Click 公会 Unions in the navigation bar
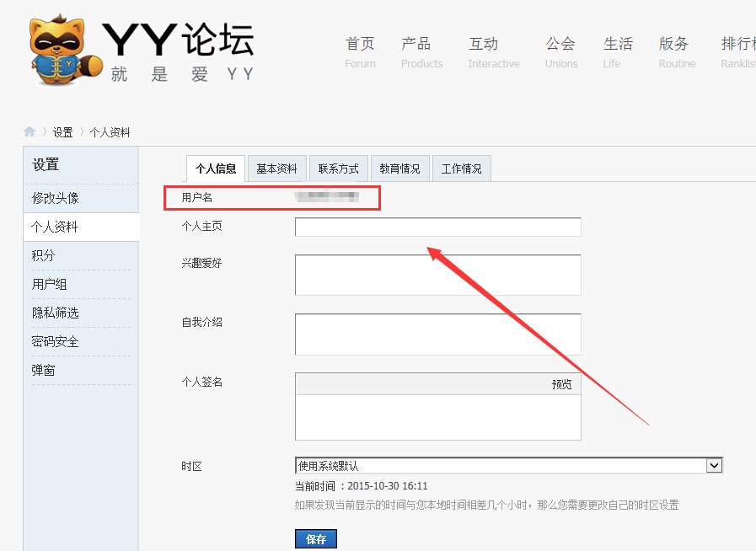756x551 pixels. pos(560,51)
